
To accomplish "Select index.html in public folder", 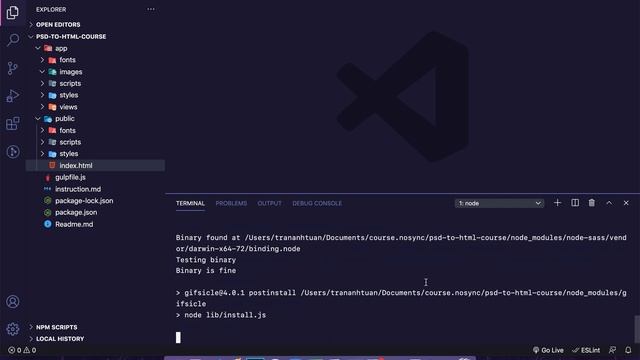I will 96,165.
